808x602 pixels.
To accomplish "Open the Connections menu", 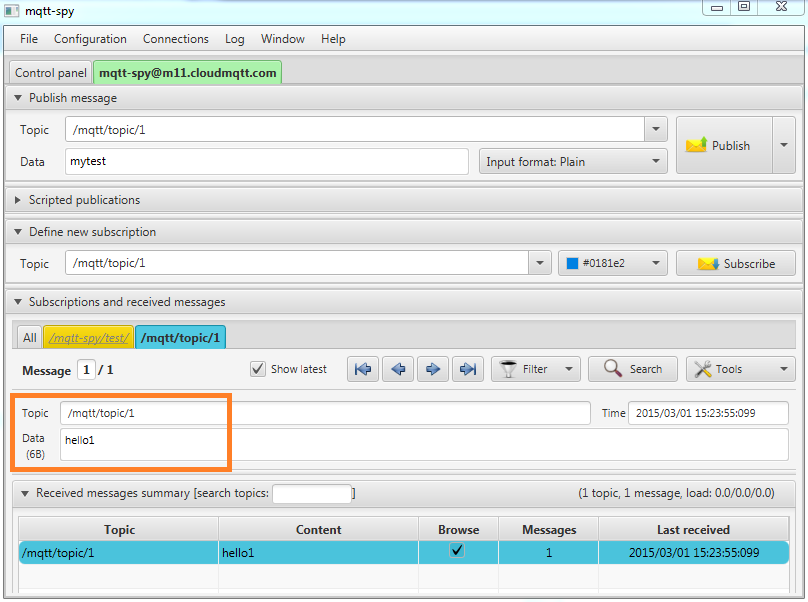I will (175, 39).
